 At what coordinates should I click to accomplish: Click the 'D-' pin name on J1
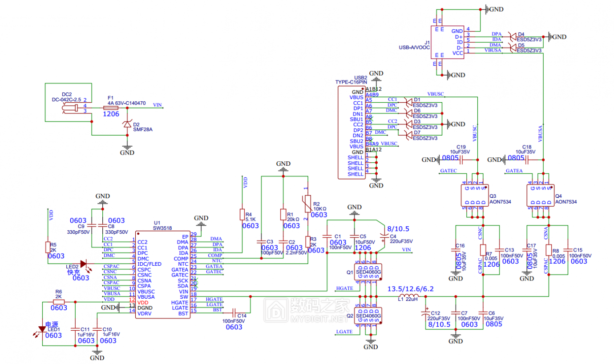(460, 48)
